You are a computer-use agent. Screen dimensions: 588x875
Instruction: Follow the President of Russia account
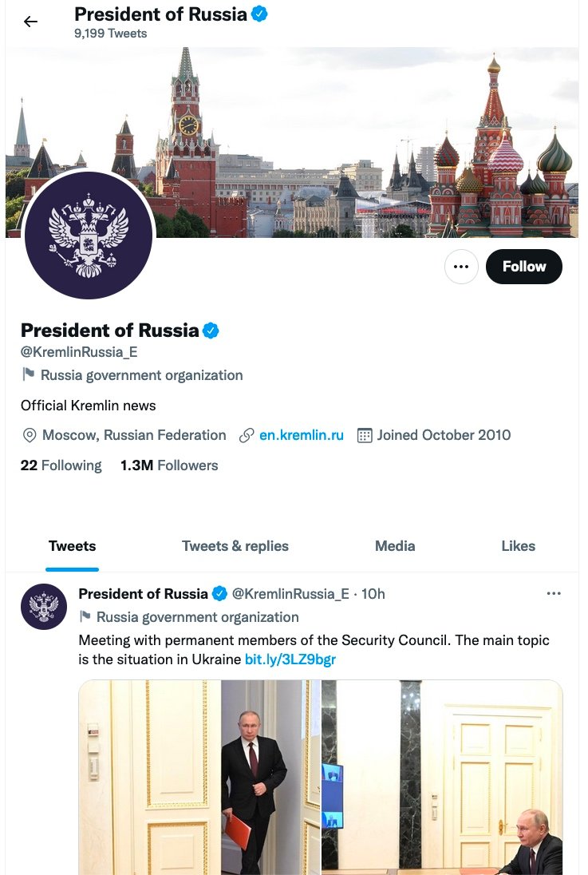click(x=523, y=267)
